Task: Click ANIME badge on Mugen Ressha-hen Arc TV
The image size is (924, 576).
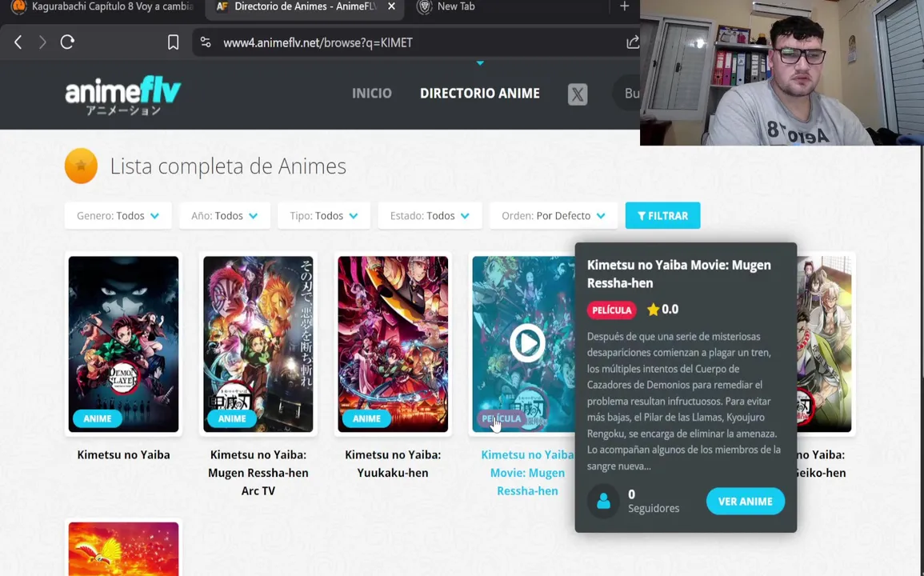Action: pos(232,418)
